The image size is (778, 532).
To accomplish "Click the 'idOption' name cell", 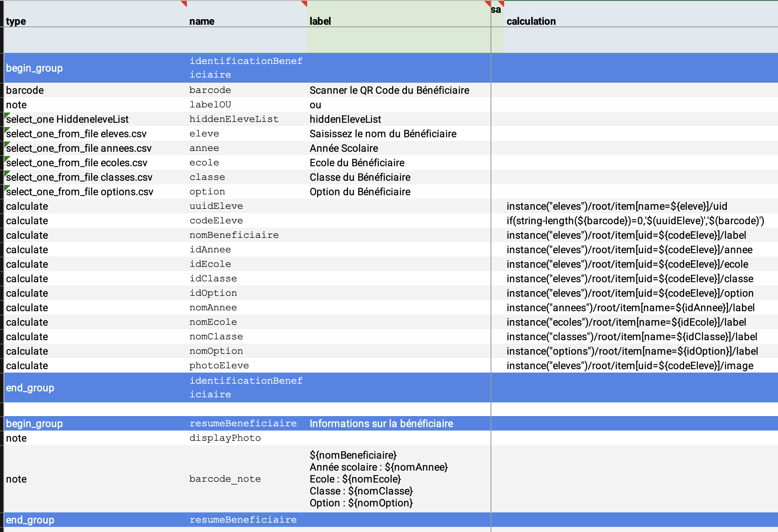I will [247, 293].
